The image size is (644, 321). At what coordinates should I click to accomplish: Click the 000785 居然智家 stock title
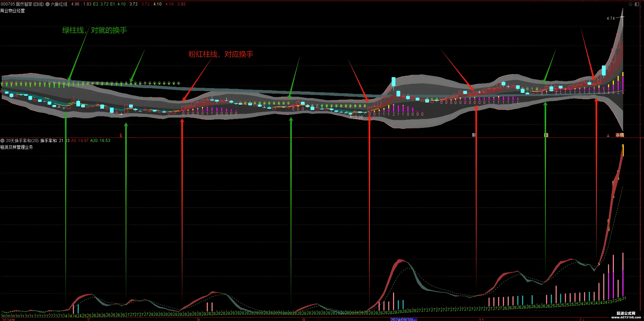22,4
